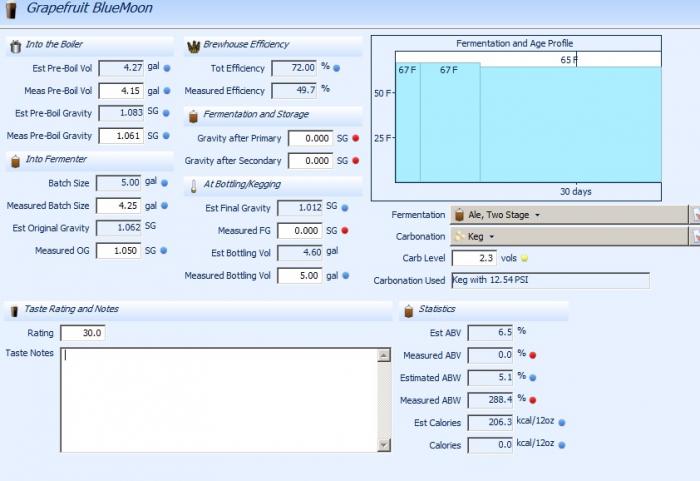Click blue indicator beside Est Final Gravity
Image resolution: width=700 pixels, height=481 pixels.
pos(345,208)
